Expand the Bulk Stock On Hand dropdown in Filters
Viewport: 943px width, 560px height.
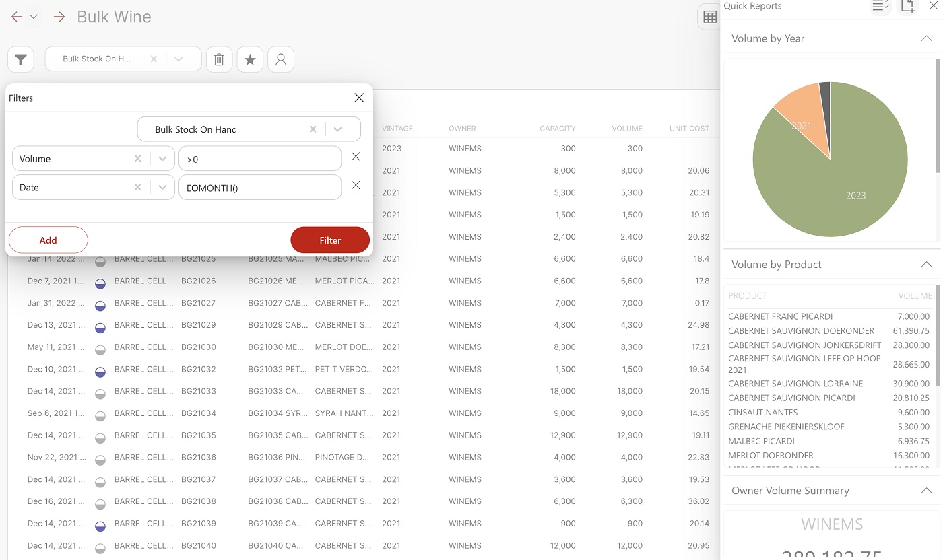point(338,129)
